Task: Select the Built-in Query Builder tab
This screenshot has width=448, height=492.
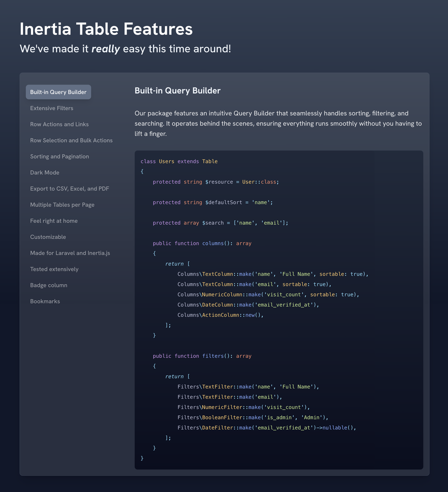Action: 59,92
